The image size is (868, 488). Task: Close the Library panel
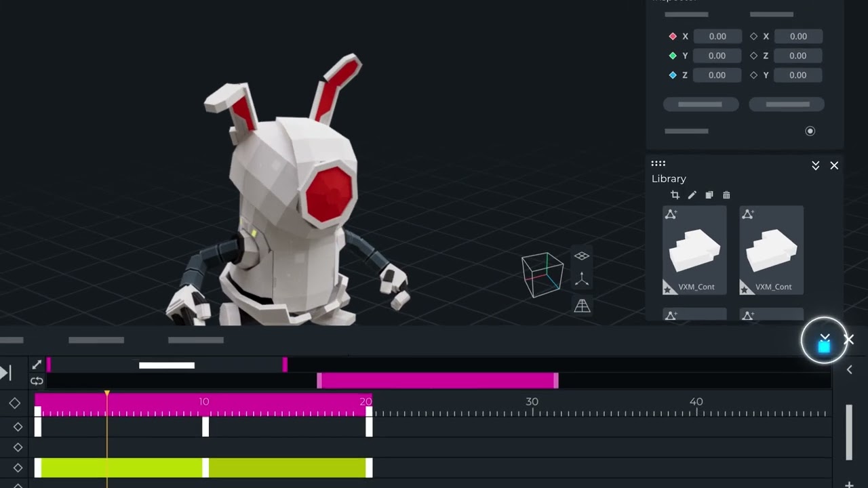(834, 165)
